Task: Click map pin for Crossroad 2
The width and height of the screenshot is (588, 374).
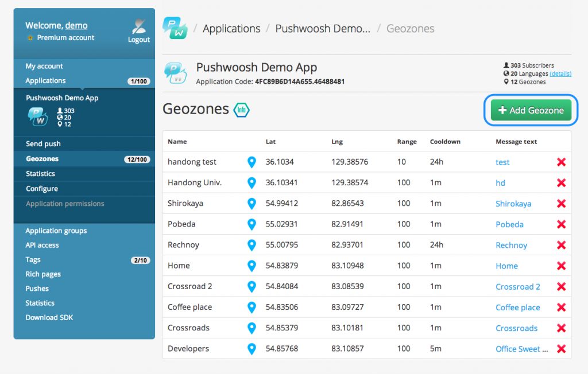Action: [x=252, y=286]
